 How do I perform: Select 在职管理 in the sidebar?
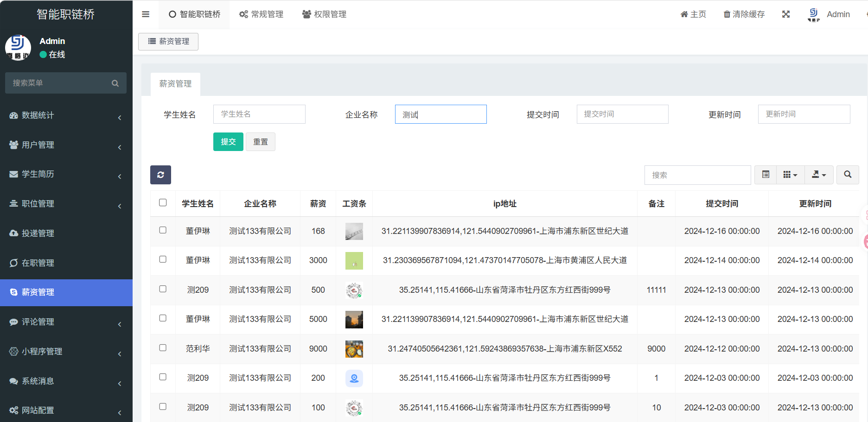tap(38, 263)
